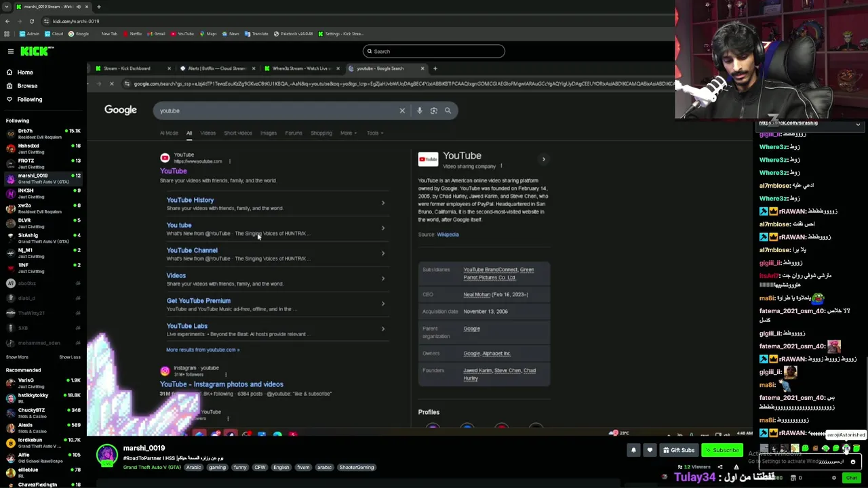The width and height of the screenshot is (868, 488).
Task: Toggle the notification bell for marshi_0019
Action: click(x=633, y=450)
